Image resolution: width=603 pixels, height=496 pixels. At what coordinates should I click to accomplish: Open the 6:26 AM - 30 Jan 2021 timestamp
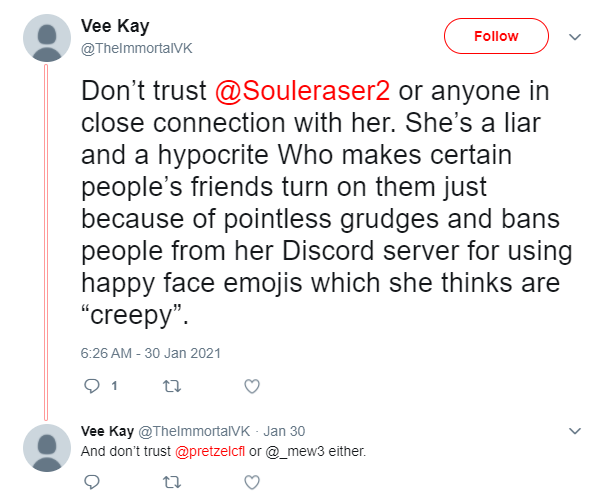click(x=151, y=353)
